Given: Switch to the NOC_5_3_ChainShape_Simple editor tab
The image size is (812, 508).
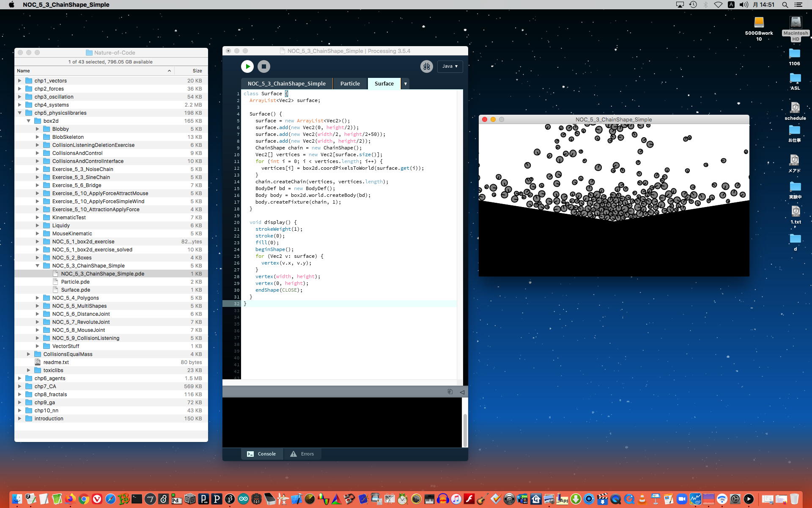Looking at the screenshot, I should pos(286,84).
